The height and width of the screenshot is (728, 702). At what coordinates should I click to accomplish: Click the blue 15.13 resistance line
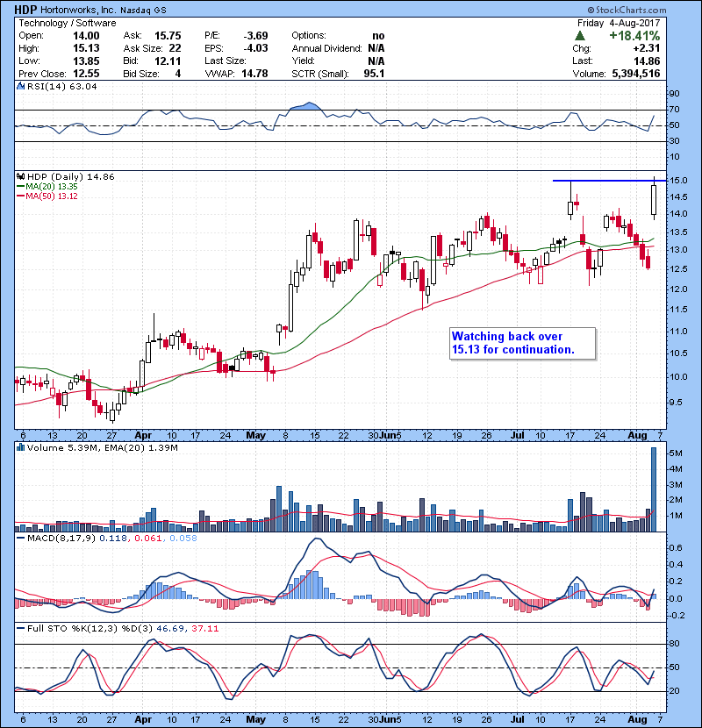pyautogui.click(x=609, y=181)
